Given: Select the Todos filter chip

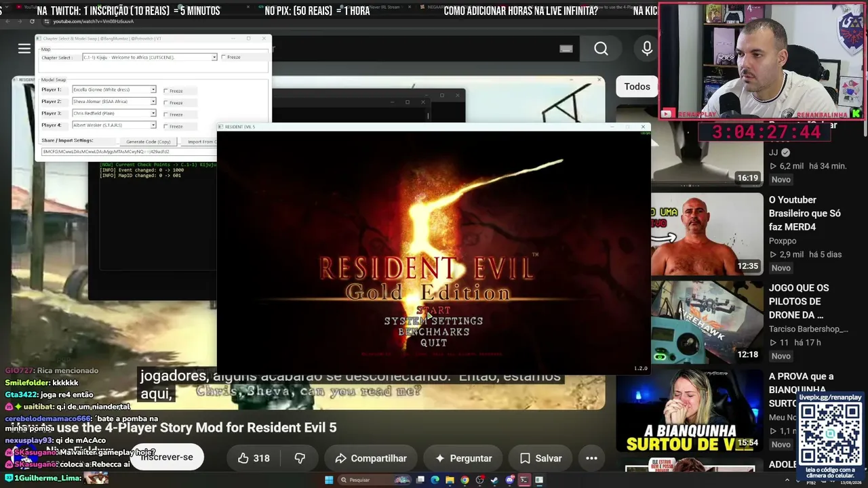Looking at the screenshot, I should [x=637, y=87].
